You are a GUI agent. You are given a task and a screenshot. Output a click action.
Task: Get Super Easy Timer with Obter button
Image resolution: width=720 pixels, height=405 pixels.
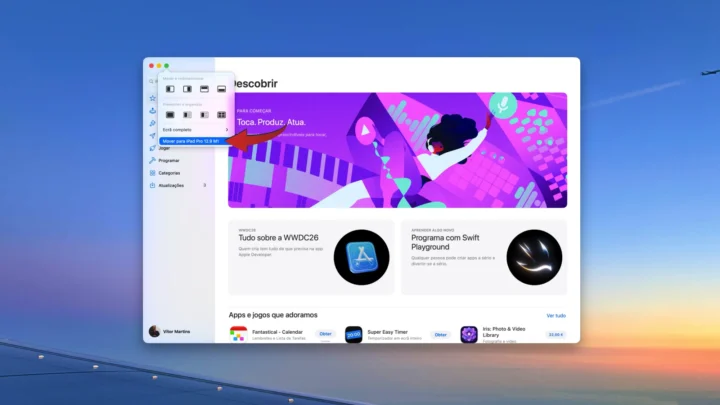point(440,334)
